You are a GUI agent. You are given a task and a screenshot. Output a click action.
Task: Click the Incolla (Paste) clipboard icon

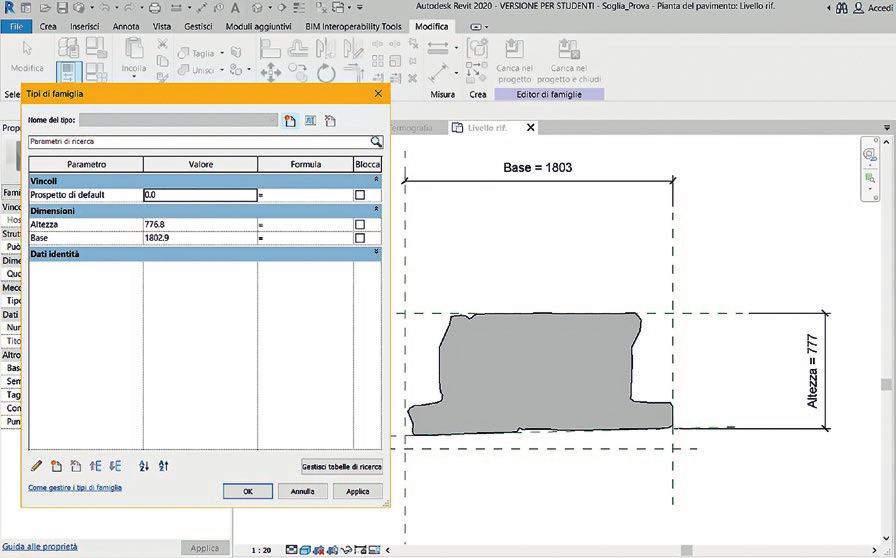[134, 49]
